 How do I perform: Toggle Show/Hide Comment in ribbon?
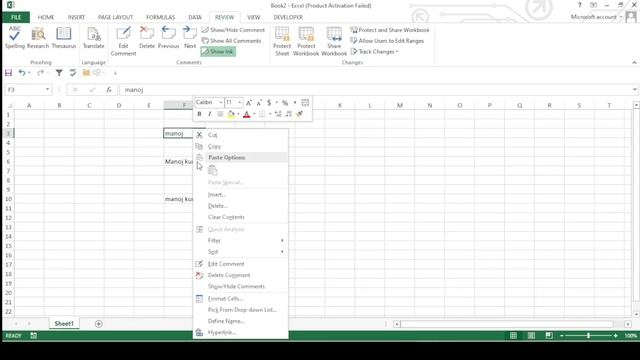tap(233, 30)
